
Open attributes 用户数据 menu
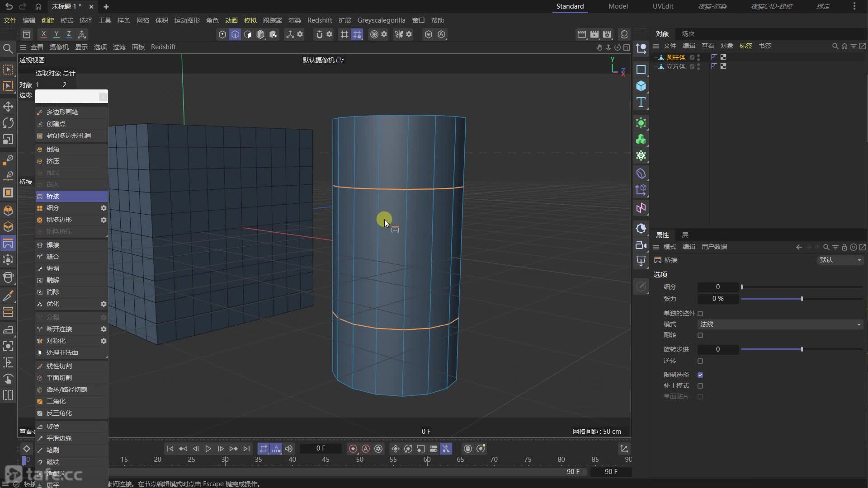pyautogui.click(x=714, y=247)
